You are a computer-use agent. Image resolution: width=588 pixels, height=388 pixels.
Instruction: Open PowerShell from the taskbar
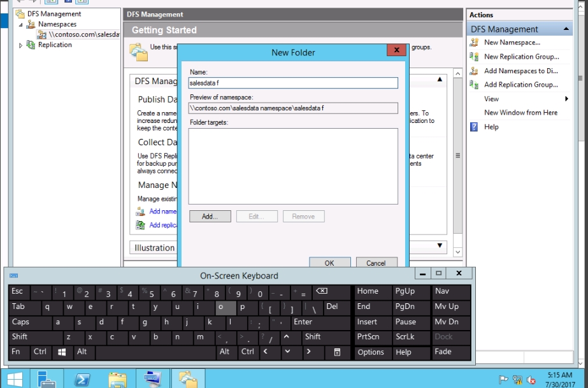pyautogui.click(x=82, y=378)
